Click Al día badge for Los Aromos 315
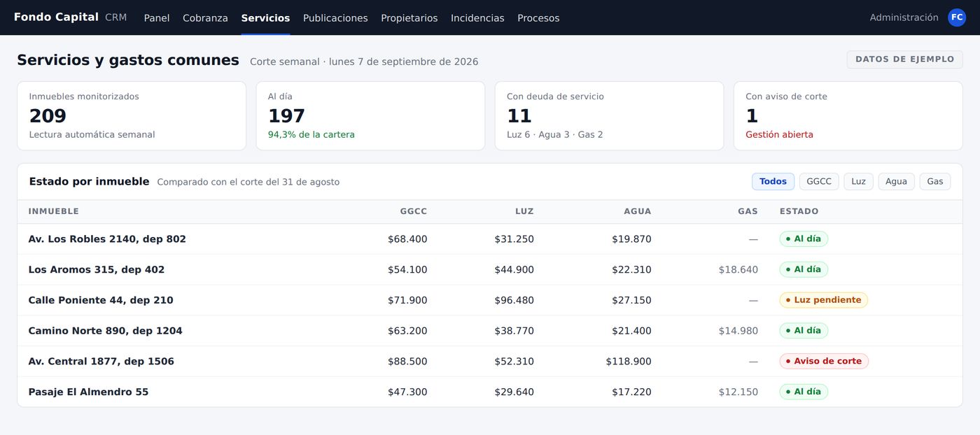The width and height of the screenshot is (980, 435). point(804,270)
